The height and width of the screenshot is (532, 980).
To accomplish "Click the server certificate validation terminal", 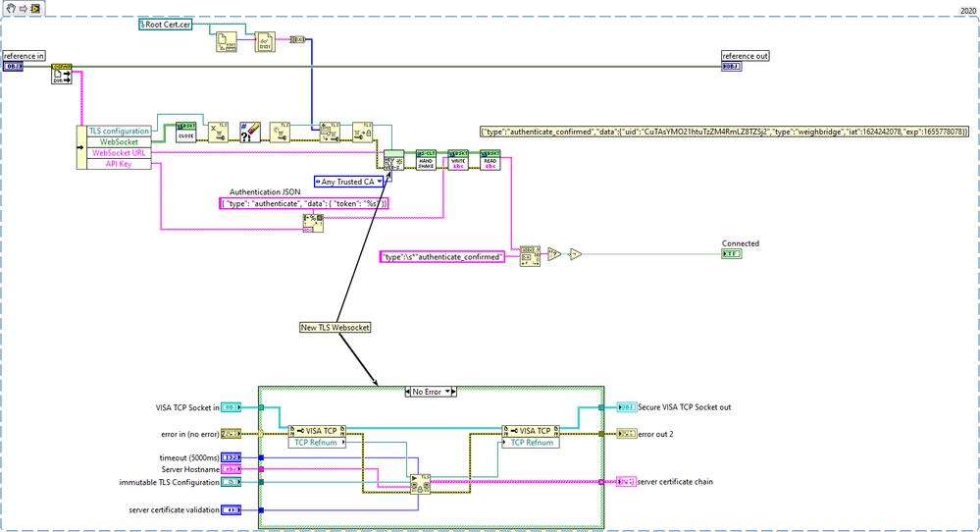I will click(x=232, y=510).
